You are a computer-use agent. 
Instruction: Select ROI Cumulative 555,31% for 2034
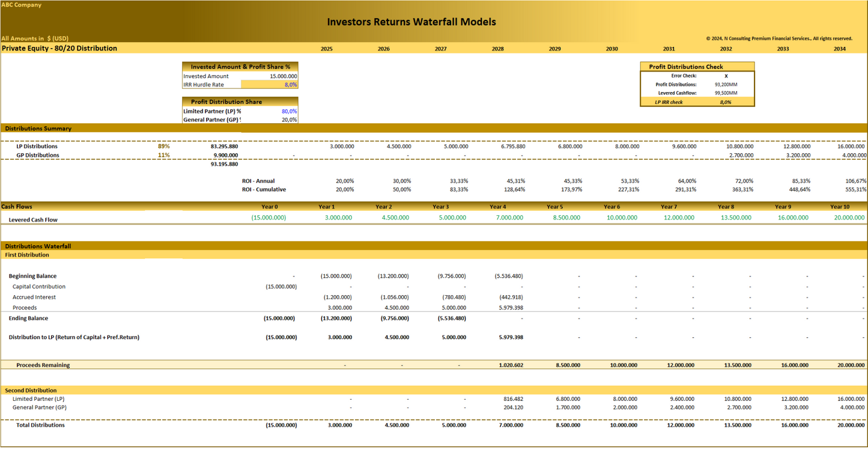pos(856,189)
